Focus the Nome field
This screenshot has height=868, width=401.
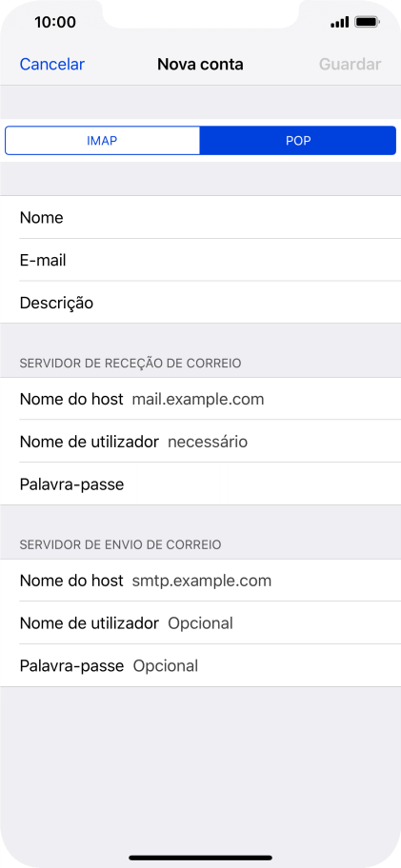point(200,218)
